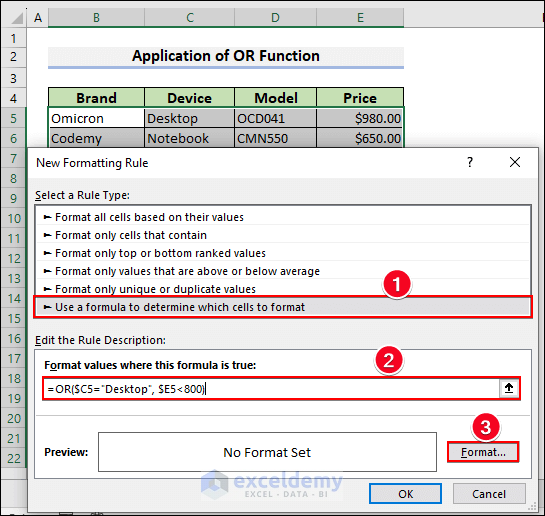Click the 'Price' header cell

(360, 98)
